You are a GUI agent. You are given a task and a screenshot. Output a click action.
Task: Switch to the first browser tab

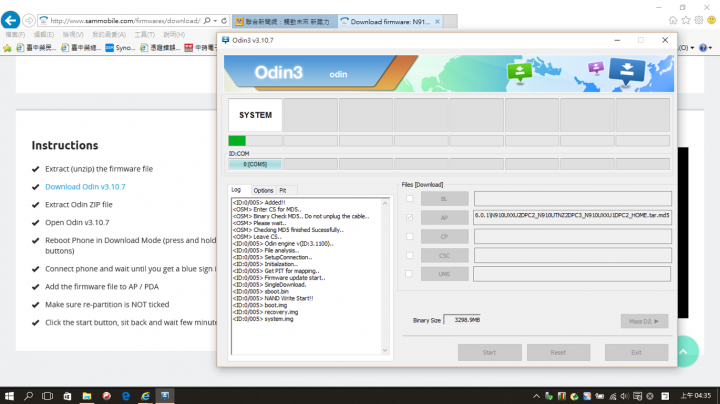[285, 22]
